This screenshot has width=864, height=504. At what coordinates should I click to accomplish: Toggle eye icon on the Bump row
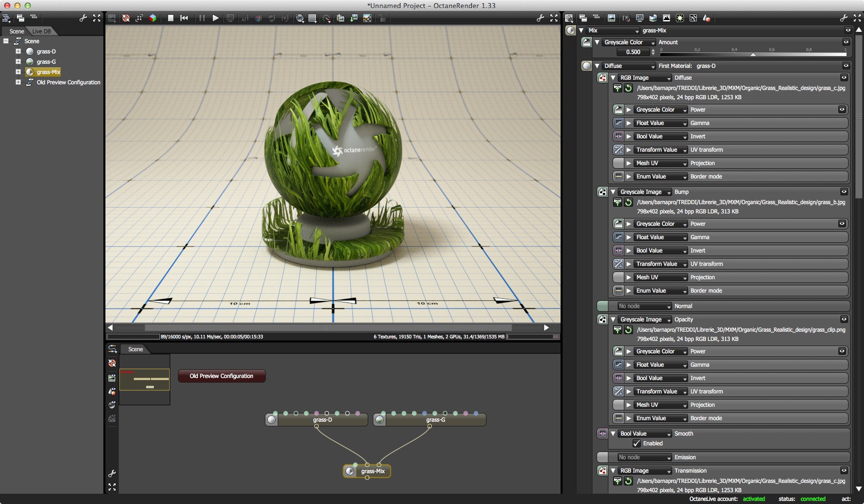coord(844,192)
